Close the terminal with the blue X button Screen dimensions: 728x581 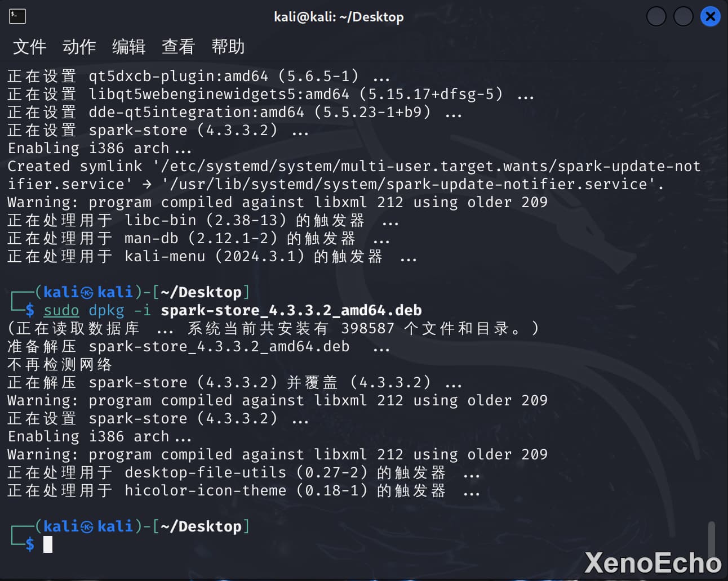[x=710, y=17]
